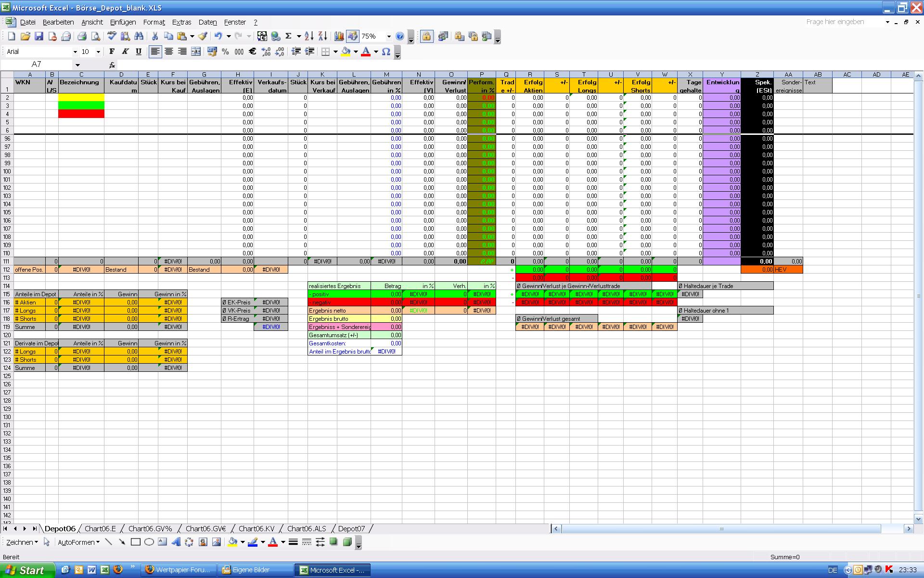Apply Euro currency format icon
This screenshot has width=924, height=578.
click(x=252, y=52)
